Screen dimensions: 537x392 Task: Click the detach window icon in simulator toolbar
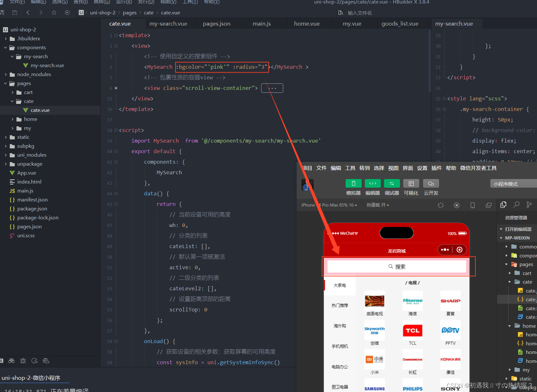[x=489, y=205]
